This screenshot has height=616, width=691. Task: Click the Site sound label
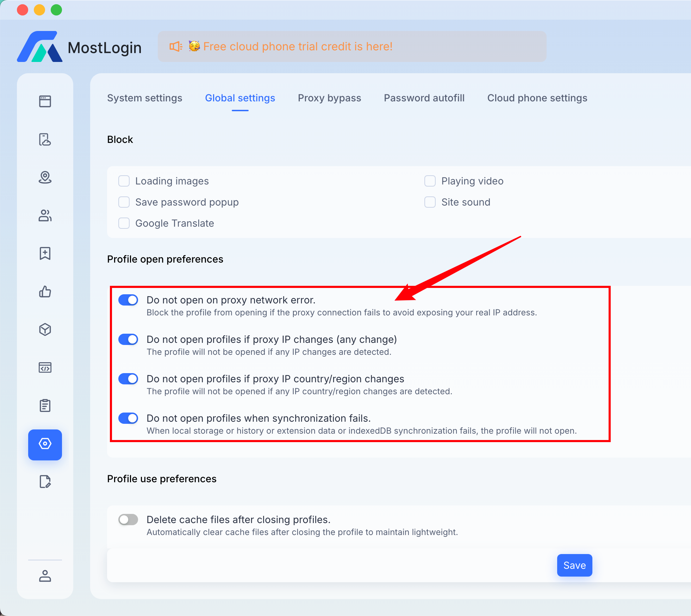coord(466,202)
